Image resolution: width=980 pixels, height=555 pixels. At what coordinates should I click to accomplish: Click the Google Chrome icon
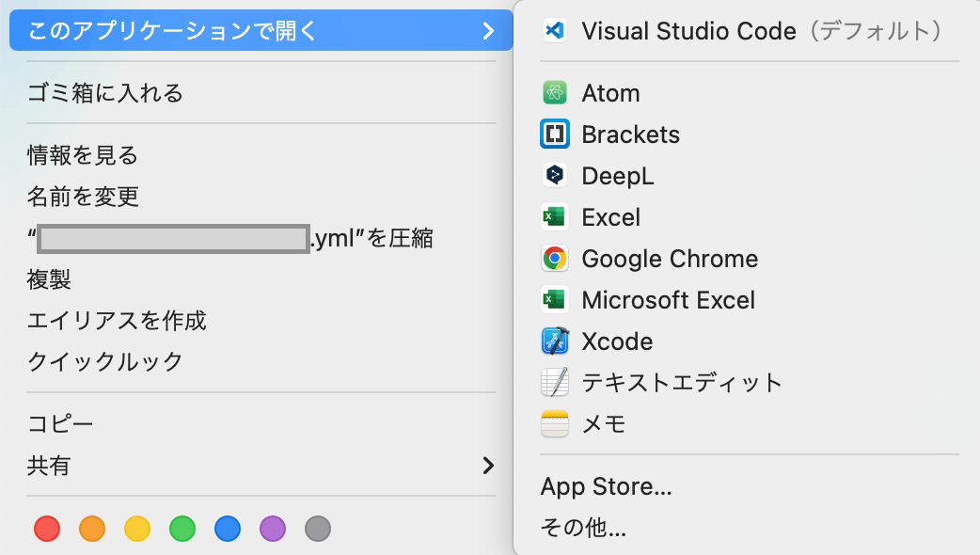555,259
